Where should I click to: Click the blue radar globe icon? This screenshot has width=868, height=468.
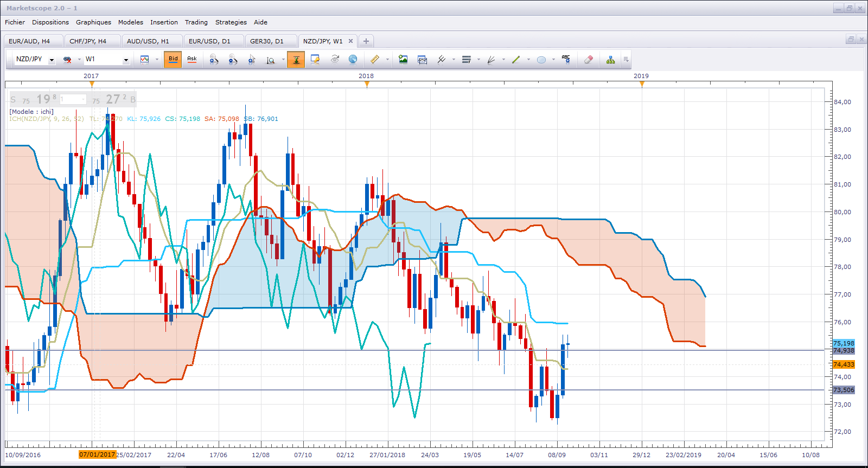[x=353, y=59]
